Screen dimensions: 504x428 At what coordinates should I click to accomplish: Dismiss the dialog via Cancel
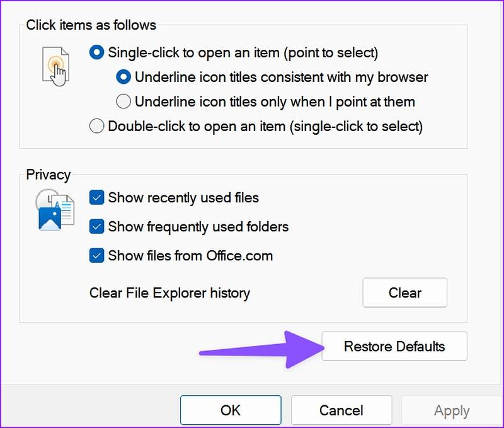coord(341,410)
